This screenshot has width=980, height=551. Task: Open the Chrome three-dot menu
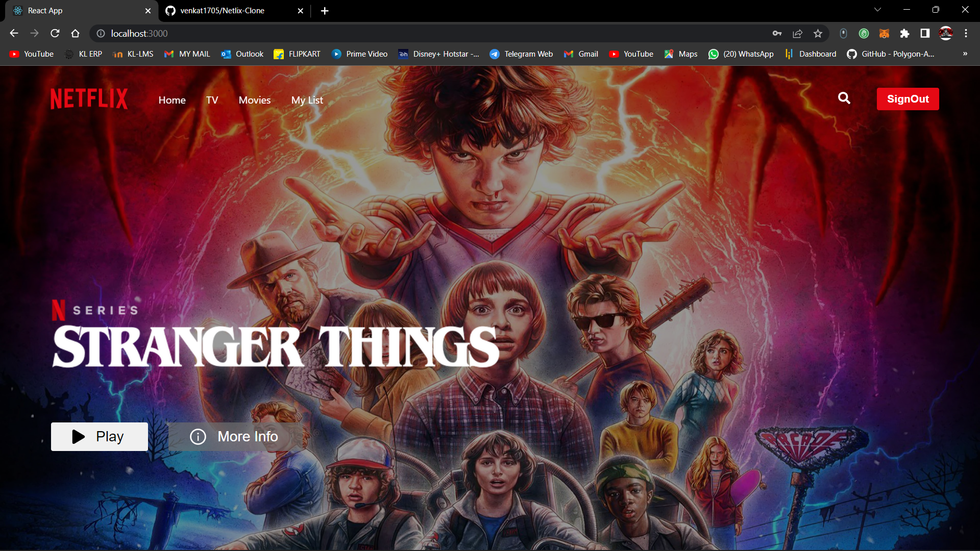click(x=966, y=33)
